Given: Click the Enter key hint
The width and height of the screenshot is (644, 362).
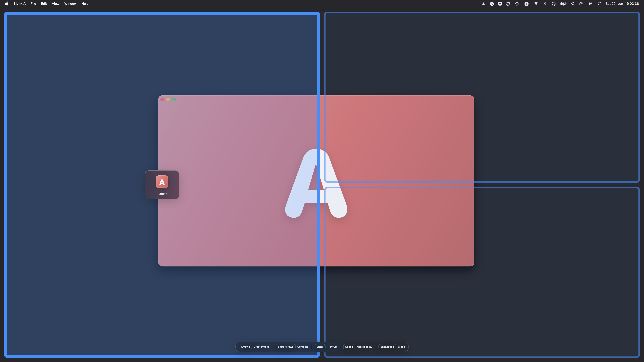Looking at the screenshot, I should pos(320,347).
